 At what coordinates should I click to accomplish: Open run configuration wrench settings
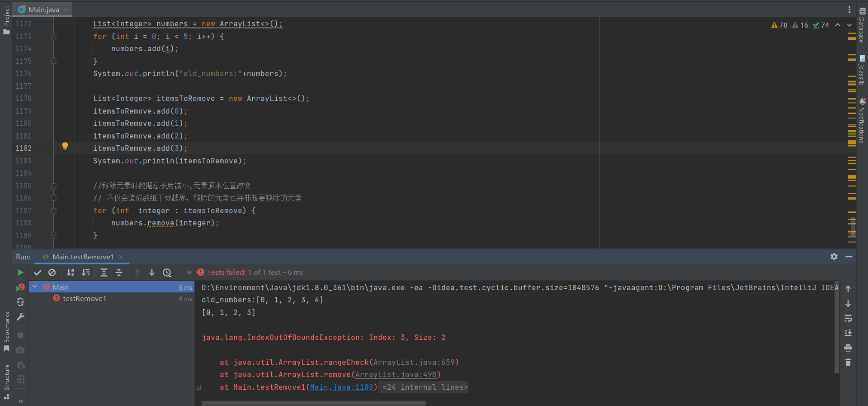[x=20, y=317]
